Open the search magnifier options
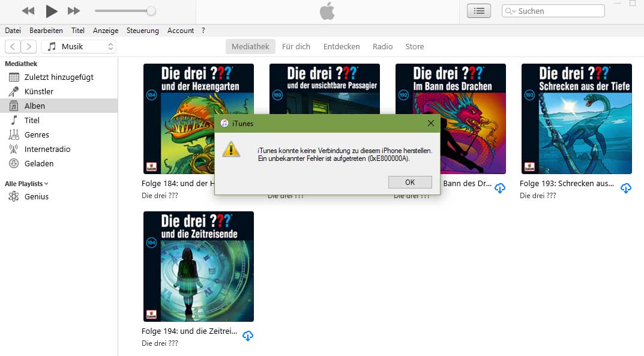The width and height of the screenshot is (644, 356). click(x=510, y=11)
